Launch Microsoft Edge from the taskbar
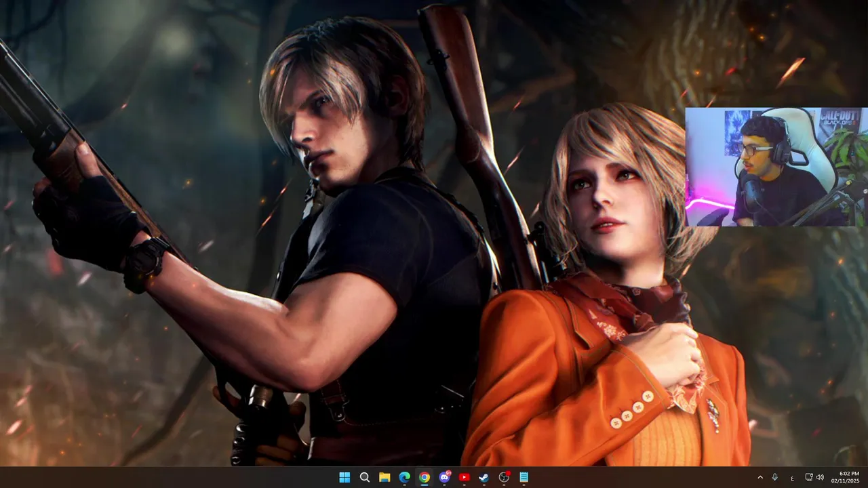The height and width of the screenshot is (488, 868). tap(404, 477)
